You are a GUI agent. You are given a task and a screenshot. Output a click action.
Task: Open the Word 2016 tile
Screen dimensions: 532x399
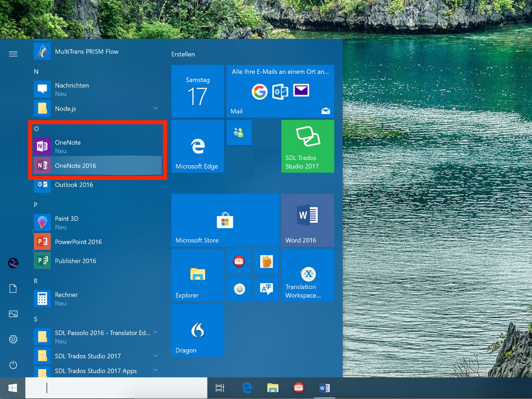(308, 220)
